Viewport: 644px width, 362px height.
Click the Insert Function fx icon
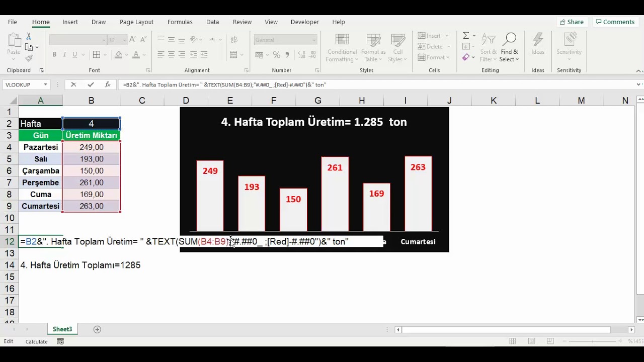click(108, 85)
